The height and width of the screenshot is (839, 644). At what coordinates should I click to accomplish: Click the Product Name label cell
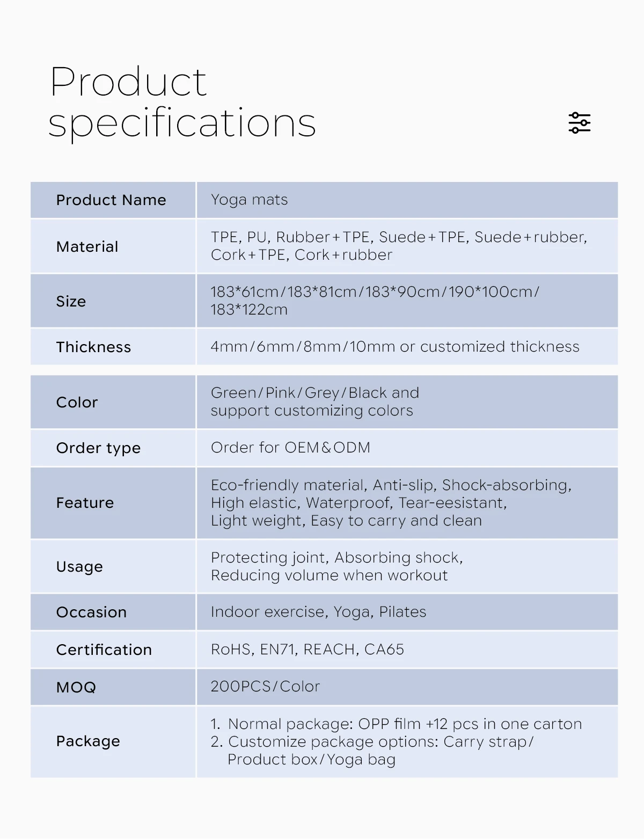tap(113, 200)
